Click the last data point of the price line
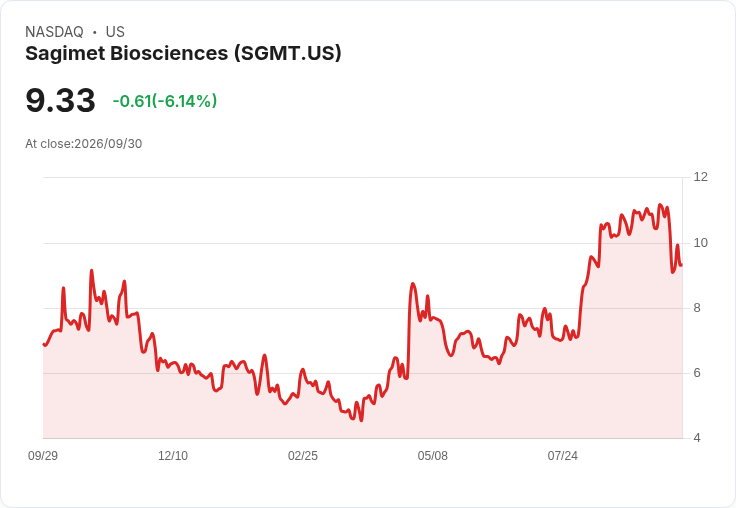This screenshot has width=736, height=508. [x=681, y=265]
